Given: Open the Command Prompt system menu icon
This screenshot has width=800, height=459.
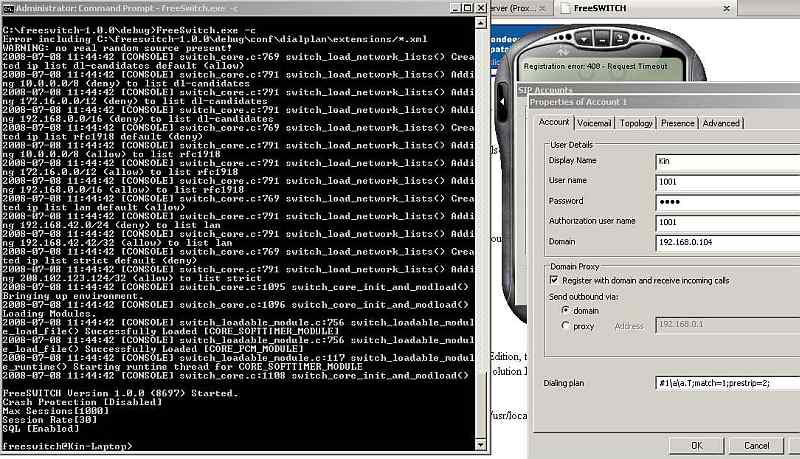Looking at the screenshot, I should 8,8.
